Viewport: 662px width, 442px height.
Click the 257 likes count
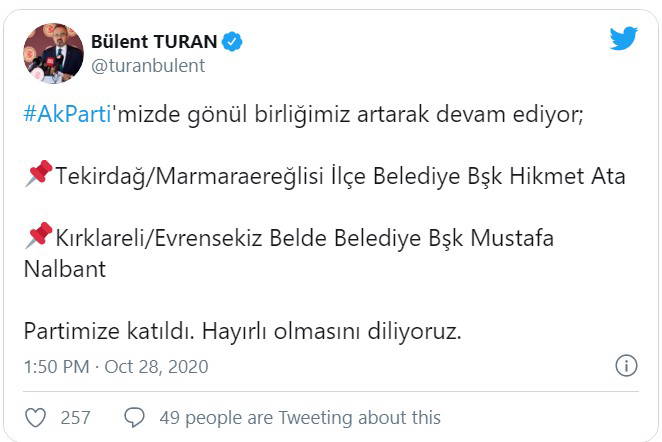click(x=76, y=417)
